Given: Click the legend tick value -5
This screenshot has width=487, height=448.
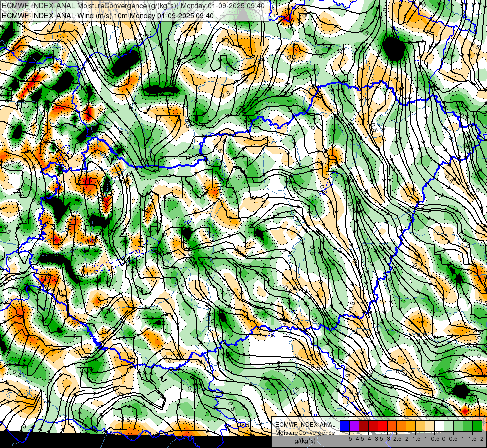Looking at the screenshot, I should [x=349, y=439].
